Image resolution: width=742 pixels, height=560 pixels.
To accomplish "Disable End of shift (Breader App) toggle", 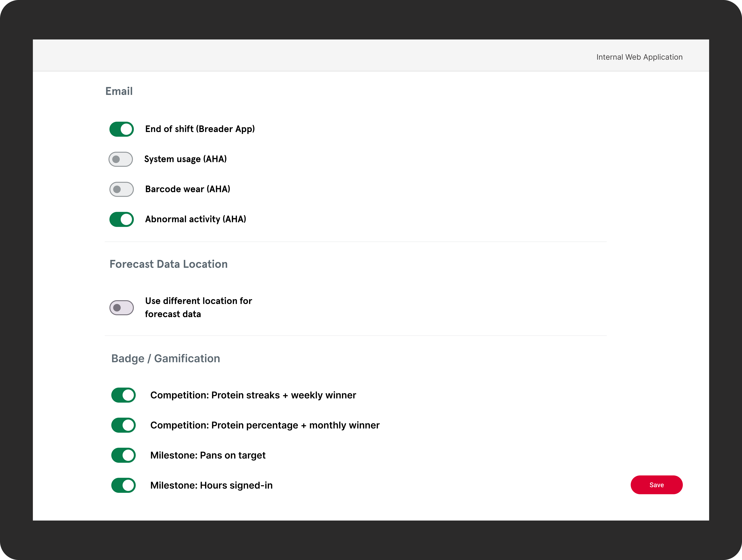I will (121, 129).
